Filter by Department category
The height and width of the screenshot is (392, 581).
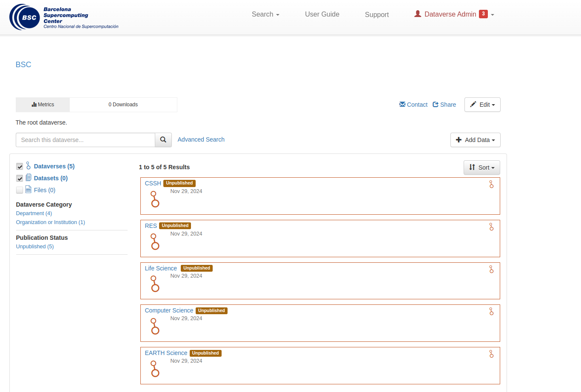click(x=34, y=213)
